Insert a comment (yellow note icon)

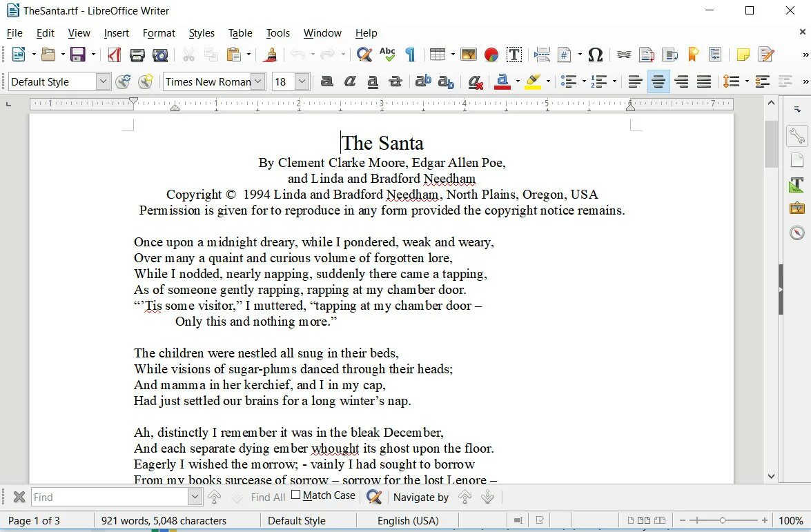click(743, 55)
